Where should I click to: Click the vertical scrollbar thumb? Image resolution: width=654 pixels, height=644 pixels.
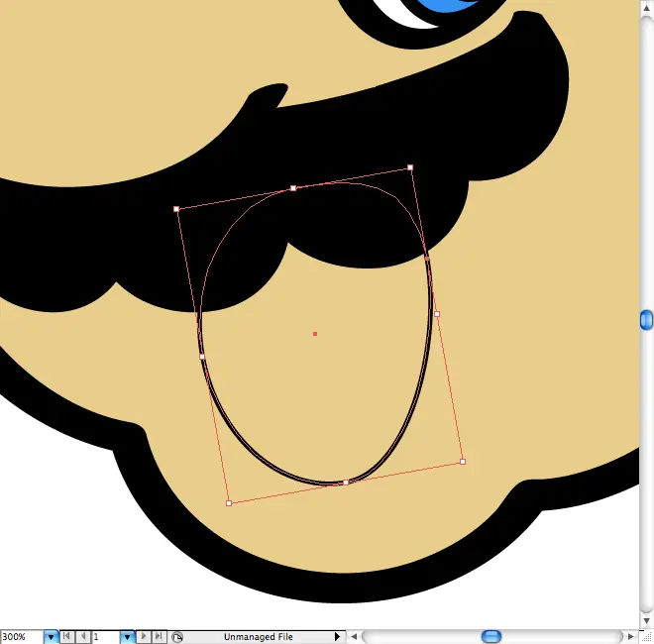[646, 320]
